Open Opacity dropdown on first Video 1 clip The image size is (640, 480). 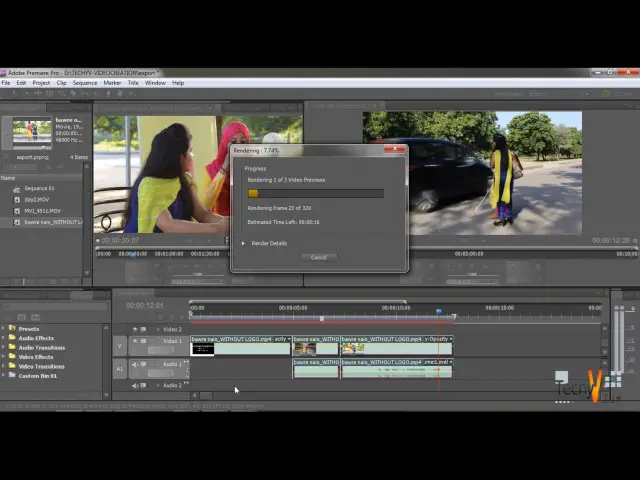pyautogui.click(x=289, y=339)
